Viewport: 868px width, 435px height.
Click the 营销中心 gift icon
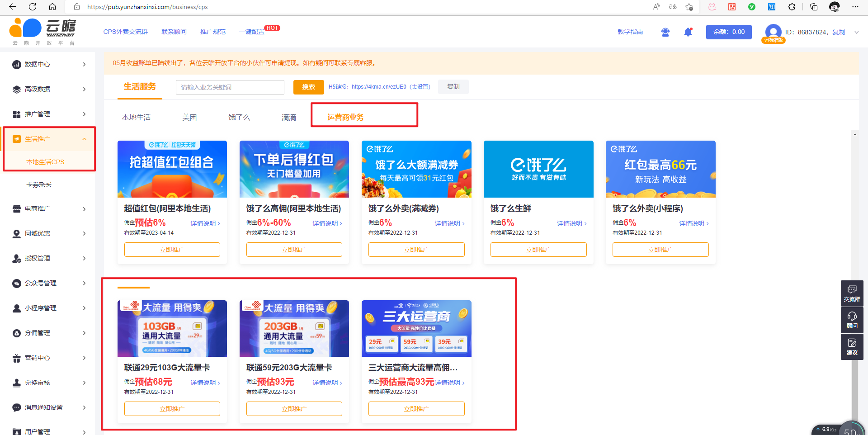[x=17, y=358]
